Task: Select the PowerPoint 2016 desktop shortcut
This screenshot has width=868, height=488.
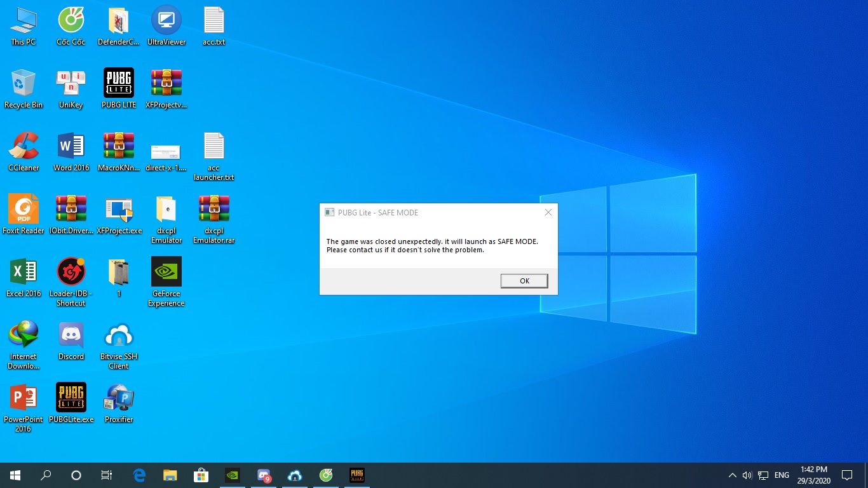Action: (24, 409)
